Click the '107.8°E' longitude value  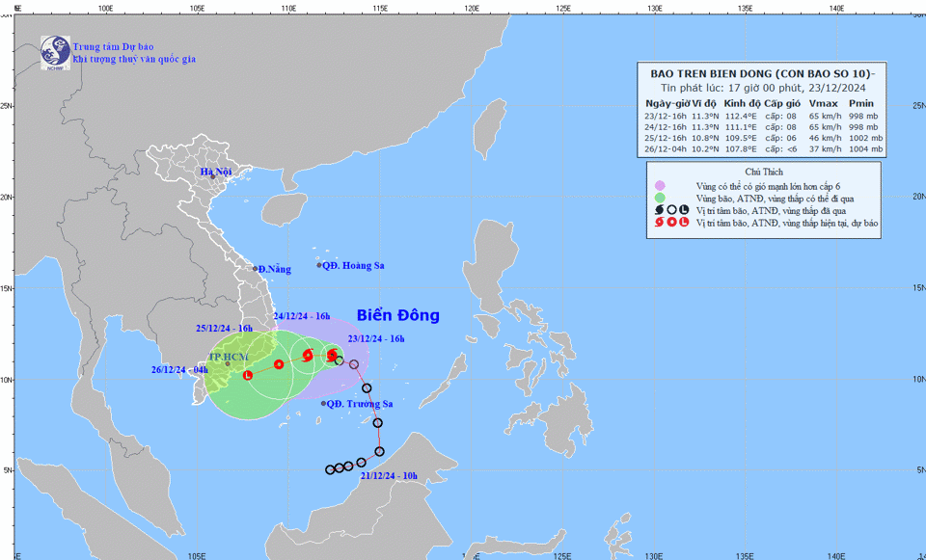[740, 149]
